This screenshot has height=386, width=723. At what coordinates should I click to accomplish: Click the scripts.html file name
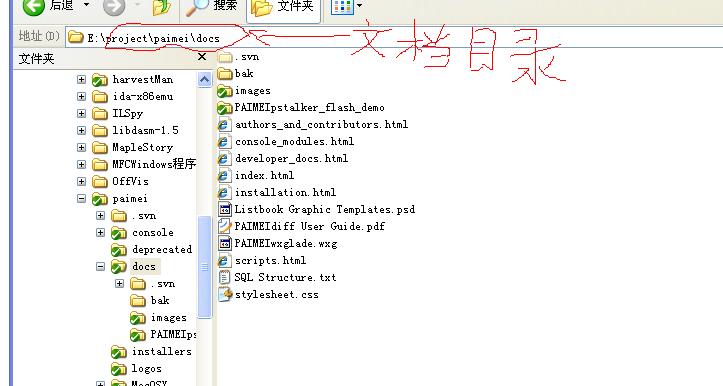pos(270,261)
